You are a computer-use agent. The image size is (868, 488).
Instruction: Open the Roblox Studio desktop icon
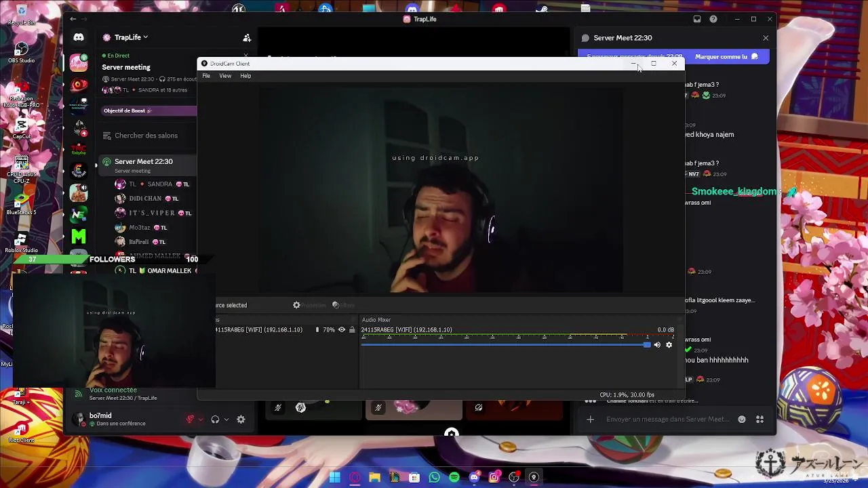(x=22, y=241)
